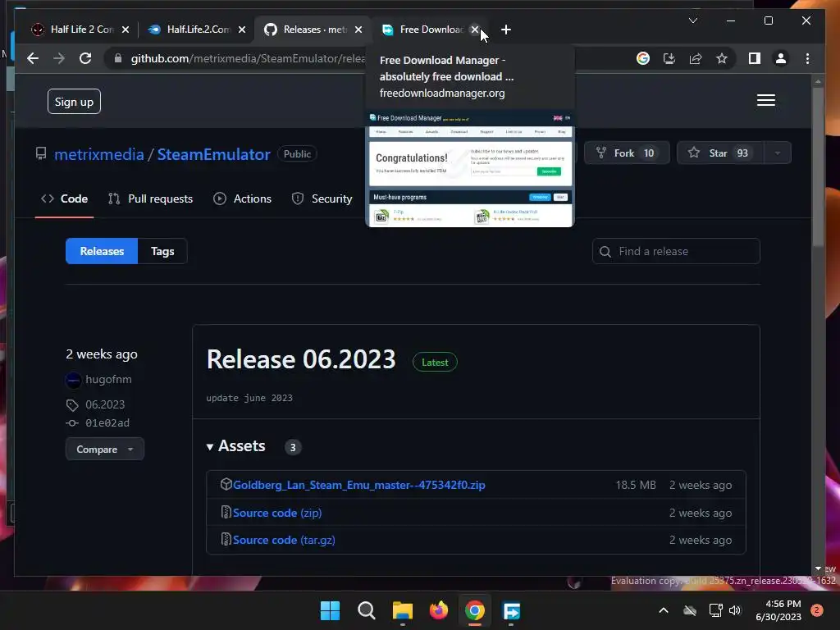The height and width of the screenshot is (630, 840).
Task: Open the Compare dropdown
Action: coord(105,449)
